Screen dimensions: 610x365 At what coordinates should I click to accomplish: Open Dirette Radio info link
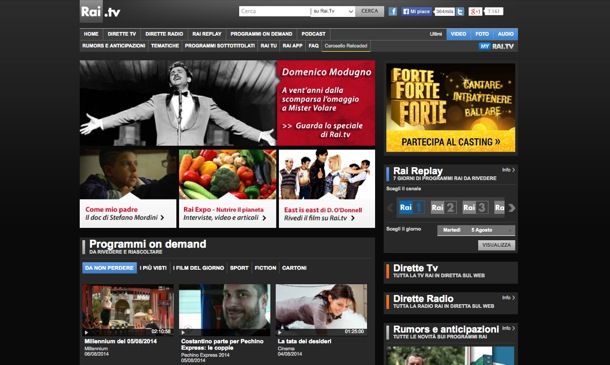click(x=508, y=298)
